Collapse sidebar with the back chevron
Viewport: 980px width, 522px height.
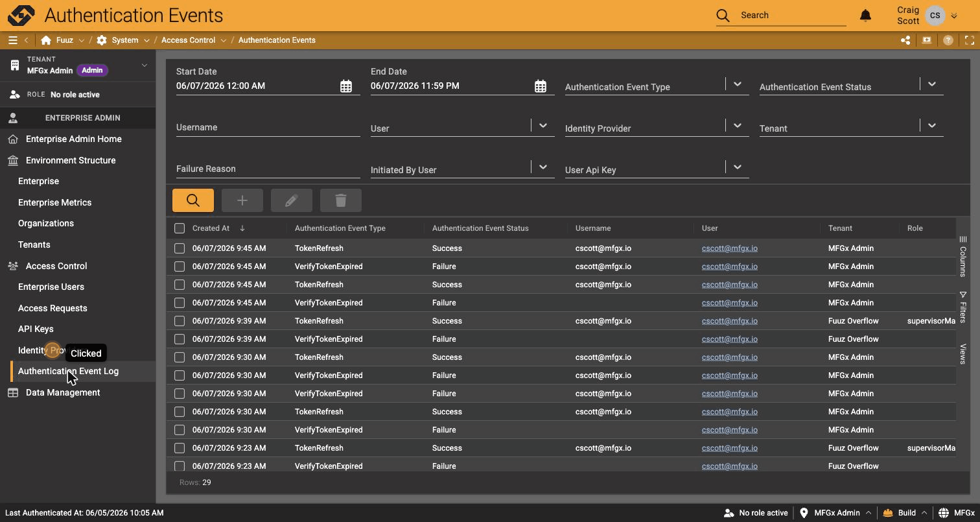pos(26,40)
